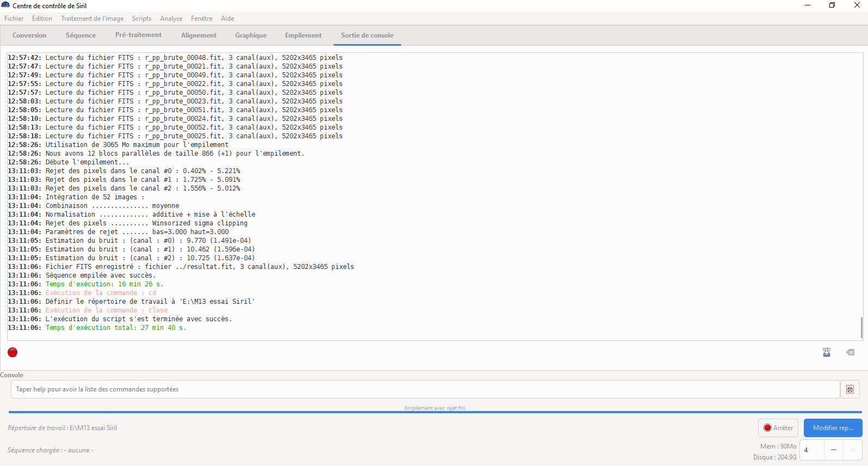
Task: Click the 'Intégration de 52 images' log line
Action: 76,197
